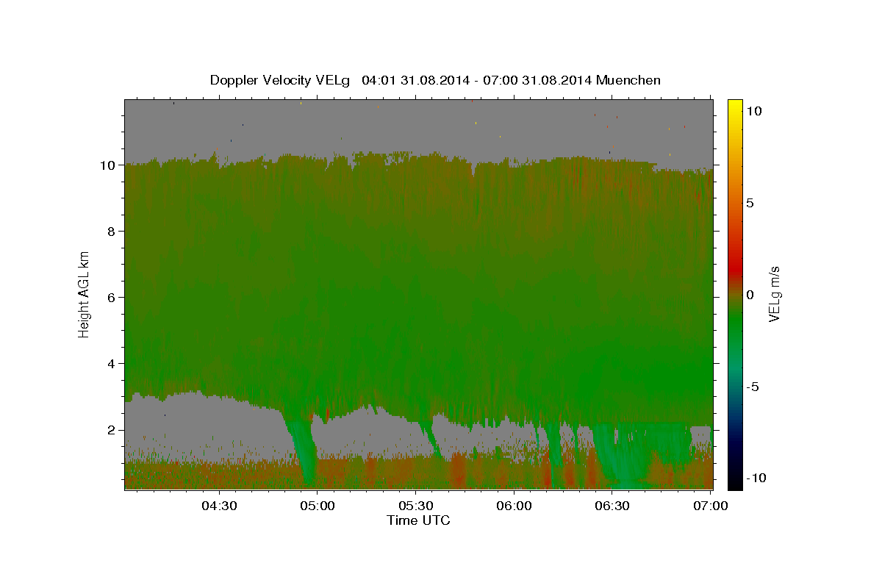Click the colorbar tick label -5
This screenshot has width=882, height=588.
pos(753,387)
